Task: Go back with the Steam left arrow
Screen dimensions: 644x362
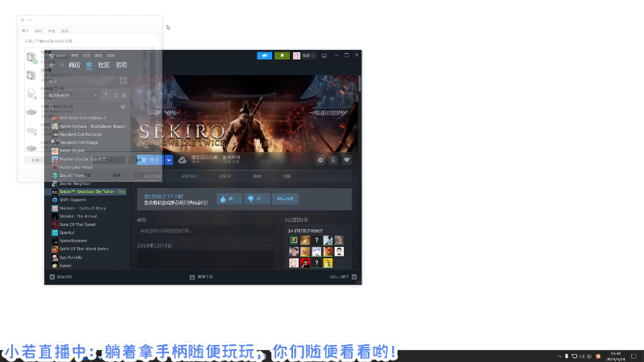Action: point(52,65)
